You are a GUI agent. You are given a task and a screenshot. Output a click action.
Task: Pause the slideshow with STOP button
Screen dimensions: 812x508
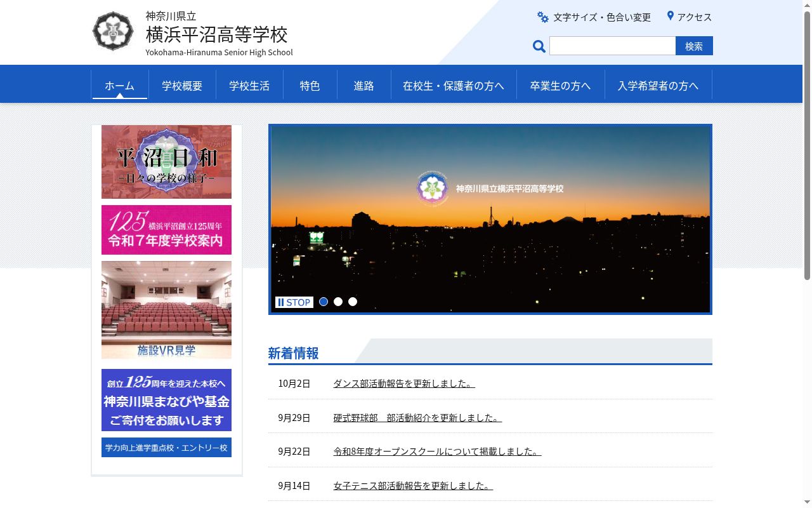tap(294, 302)
